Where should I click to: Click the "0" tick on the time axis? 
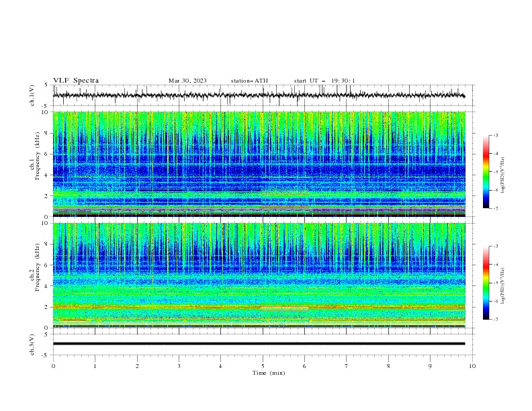[x=53, y=366]
